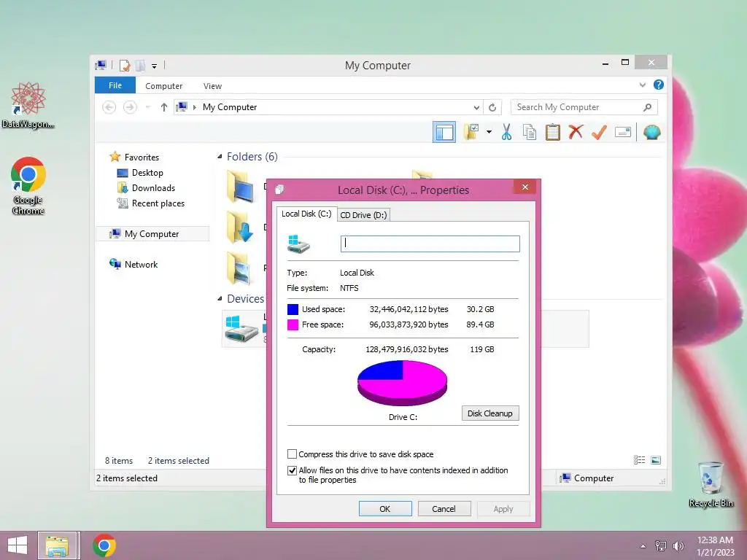Toggle the navigation pane toolbar icon
Viewport: 747px width, 560px height.
pyautogui.click(x=444, y=133)
